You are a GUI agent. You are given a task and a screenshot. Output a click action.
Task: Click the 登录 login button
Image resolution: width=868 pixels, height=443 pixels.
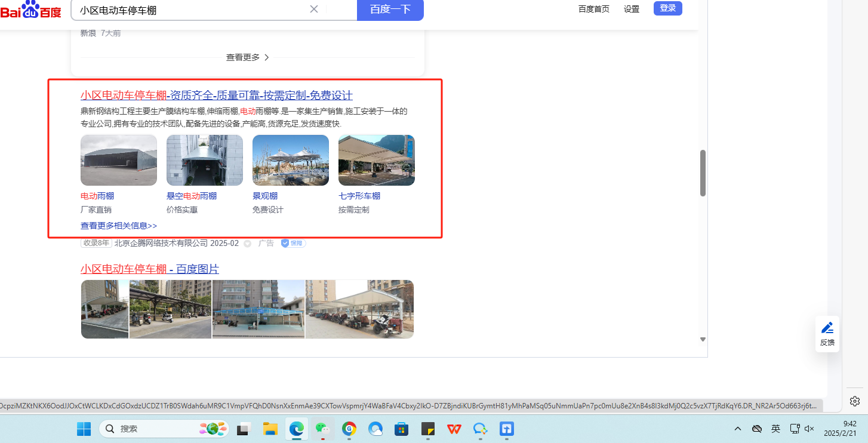(x=667, y=8)
